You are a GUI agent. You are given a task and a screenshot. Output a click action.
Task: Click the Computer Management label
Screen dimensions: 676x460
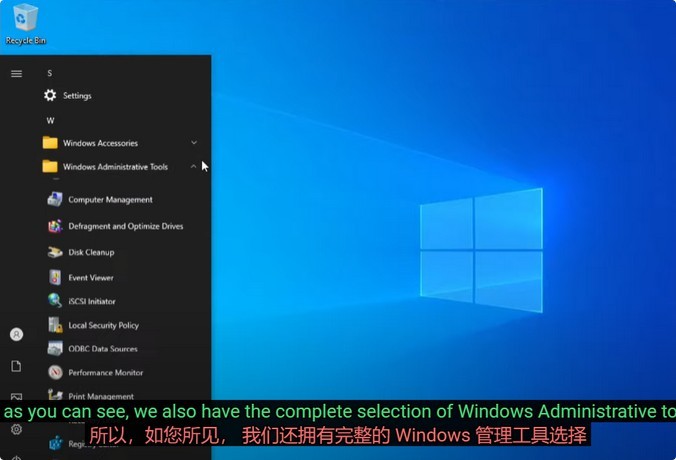pos(110,200)
